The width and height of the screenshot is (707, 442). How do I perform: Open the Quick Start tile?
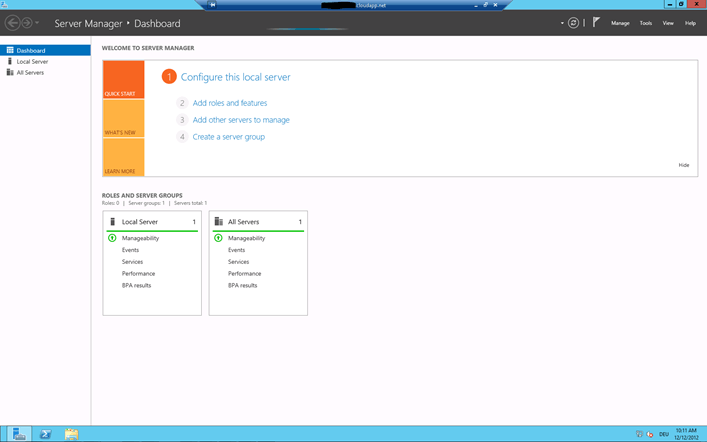pyautogui.click(x=123, y=79)
